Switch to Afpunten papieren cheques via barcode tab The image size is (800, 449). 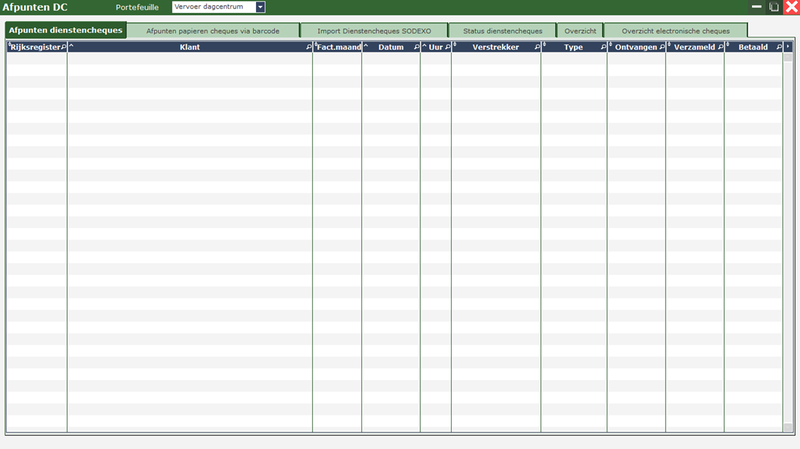pos(212,31)
